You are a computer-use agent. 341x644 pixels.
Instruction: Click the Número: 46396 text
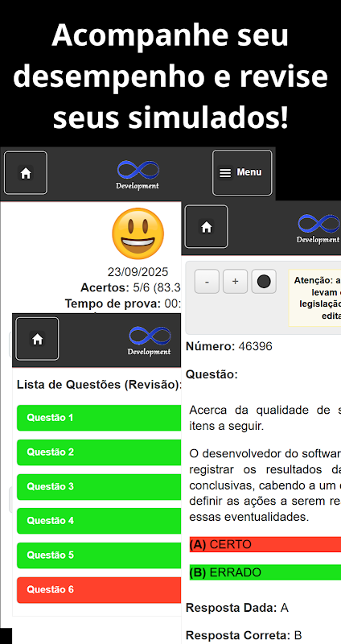coord(229,346)
